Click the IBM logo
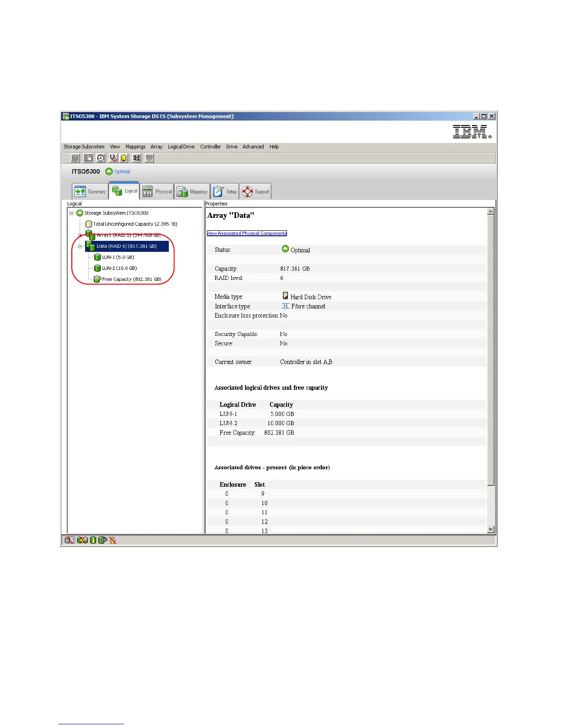 [472, 132]
